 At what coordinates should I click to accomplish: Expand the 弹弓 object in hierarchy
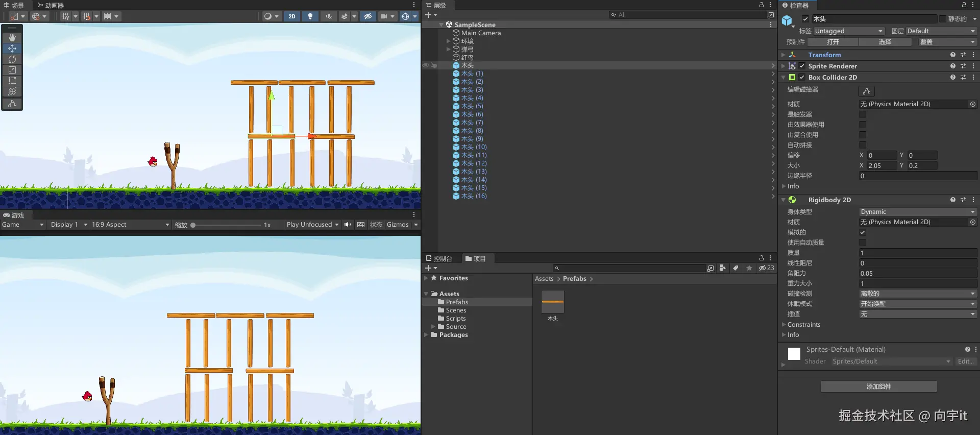449,49
